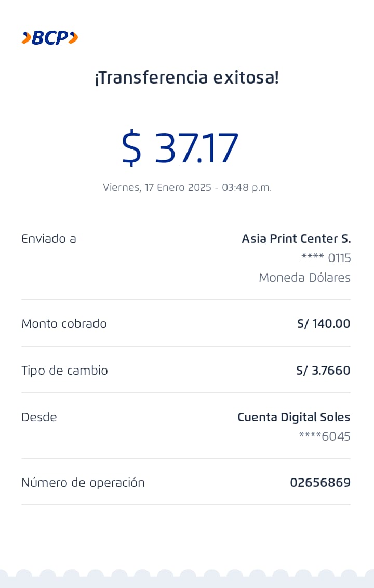Select the 37.17 amount figure

click(197, 148)
